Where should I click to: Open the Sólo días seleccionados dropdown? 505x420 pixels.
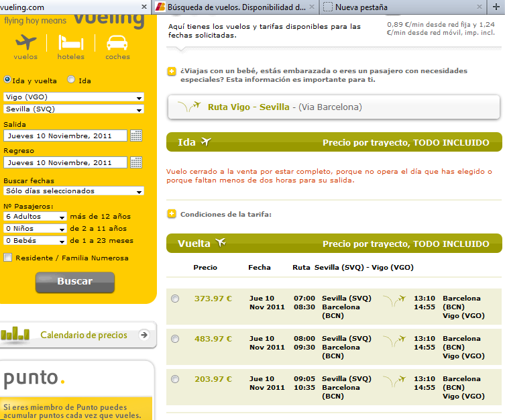point(73,191)
